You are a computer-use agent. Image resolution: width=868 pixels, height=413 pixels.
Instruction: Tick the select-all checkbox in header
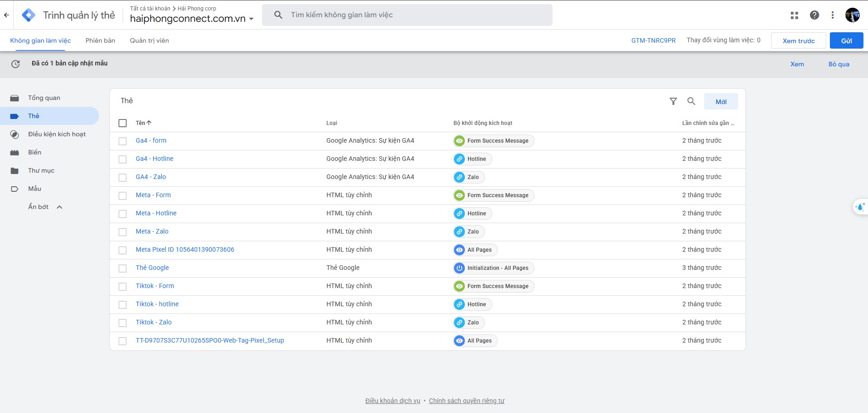coord(123,123)
